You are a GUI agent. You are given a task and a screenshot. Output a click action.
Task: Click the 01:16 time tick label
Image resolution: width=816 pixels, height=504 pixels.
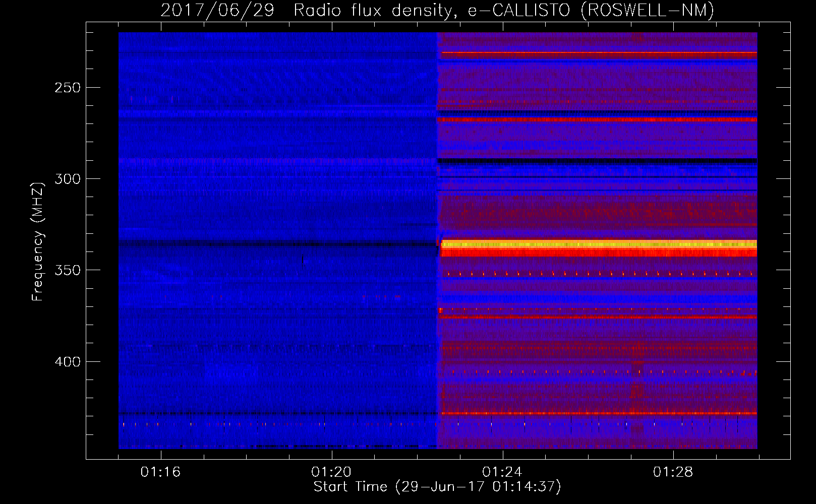tap(160, 472)
